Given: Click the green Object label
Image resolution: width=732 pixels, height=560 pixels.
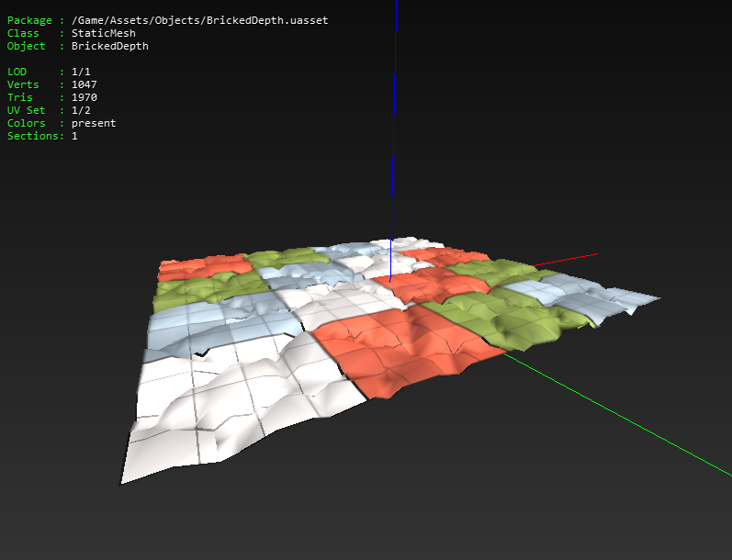Looking at the screenshot, I should [x=26, y=46].
